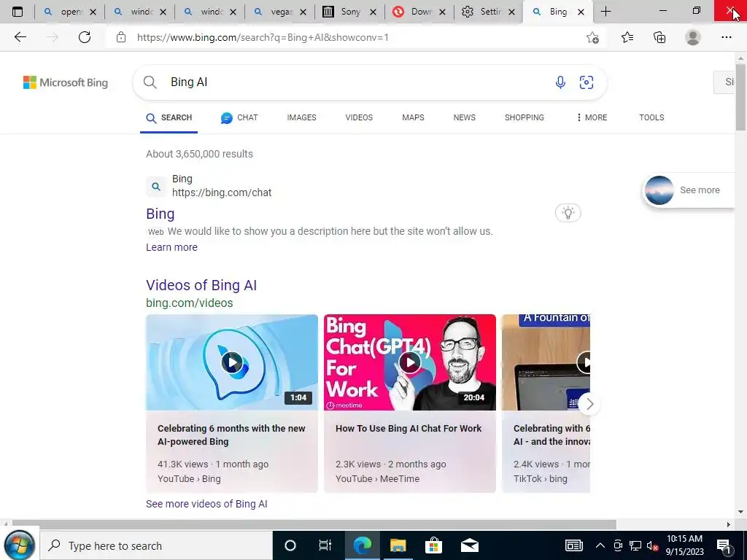Expand the MORE search categories menu

[x=592, y=117]
